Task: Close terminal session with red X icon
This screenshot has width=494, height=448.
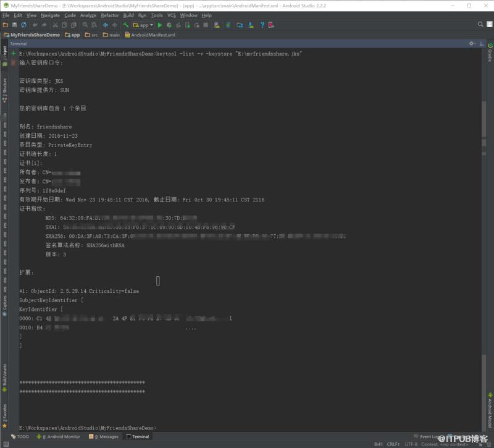Action: pyautogui.click(x=14, y=63)
